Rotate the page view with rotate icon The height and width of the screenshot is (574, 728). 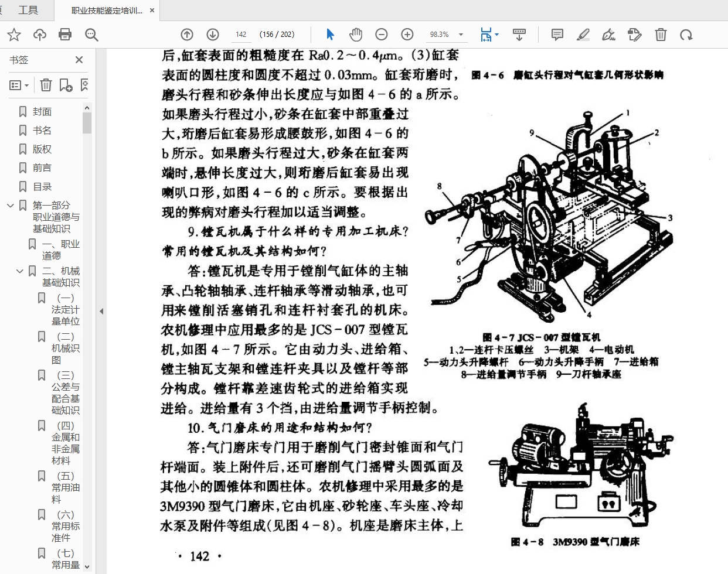coord(686,35)
